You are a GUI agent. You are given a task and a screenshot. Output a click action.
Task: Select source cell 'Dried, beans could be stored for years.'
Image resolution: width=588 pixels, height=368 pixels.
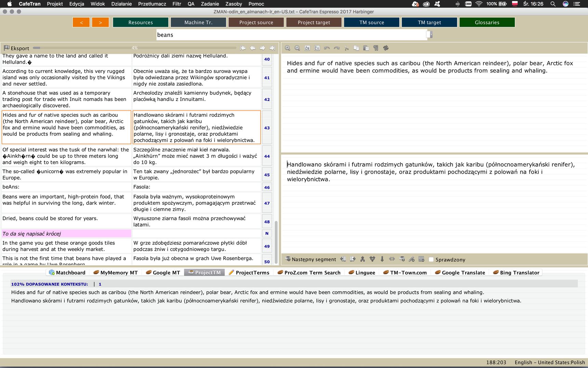66,221
